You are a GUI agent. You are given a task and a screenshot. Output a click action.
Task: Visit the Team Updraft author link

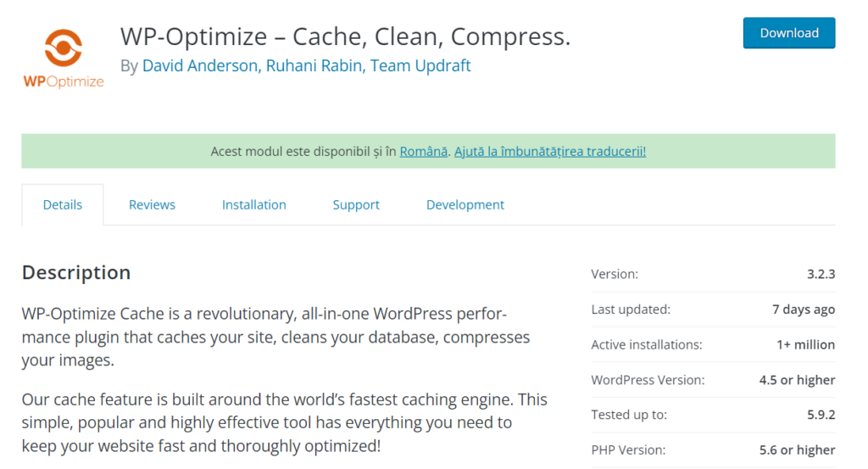click(420, 65)
